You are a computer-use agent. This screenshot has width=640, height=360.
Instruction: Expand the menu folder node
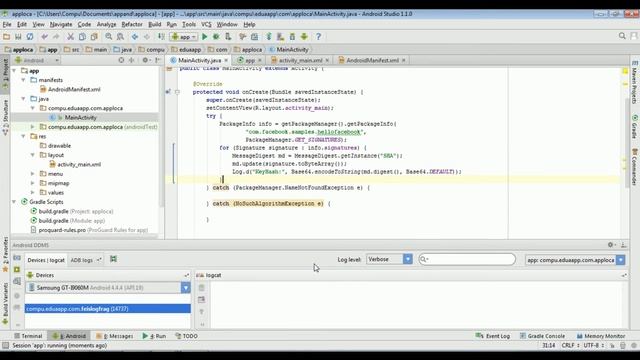click(x=33, y=174)
